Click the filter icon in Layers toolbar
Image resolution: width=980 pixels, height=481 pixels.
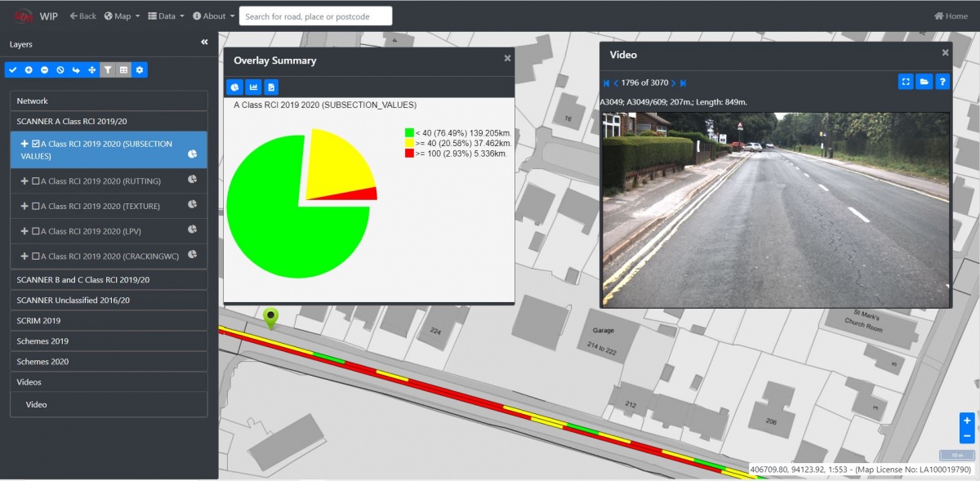click(108, 70)
